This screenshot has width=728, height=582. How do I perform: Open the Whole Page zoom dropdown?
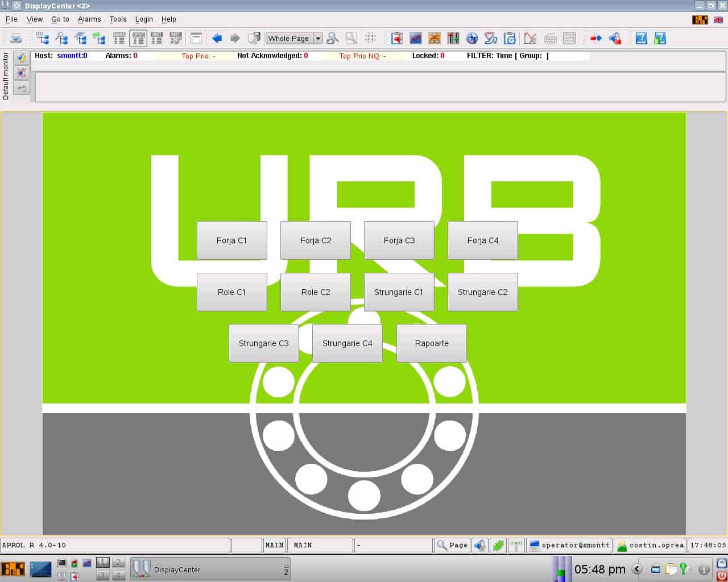coord(318,39)
